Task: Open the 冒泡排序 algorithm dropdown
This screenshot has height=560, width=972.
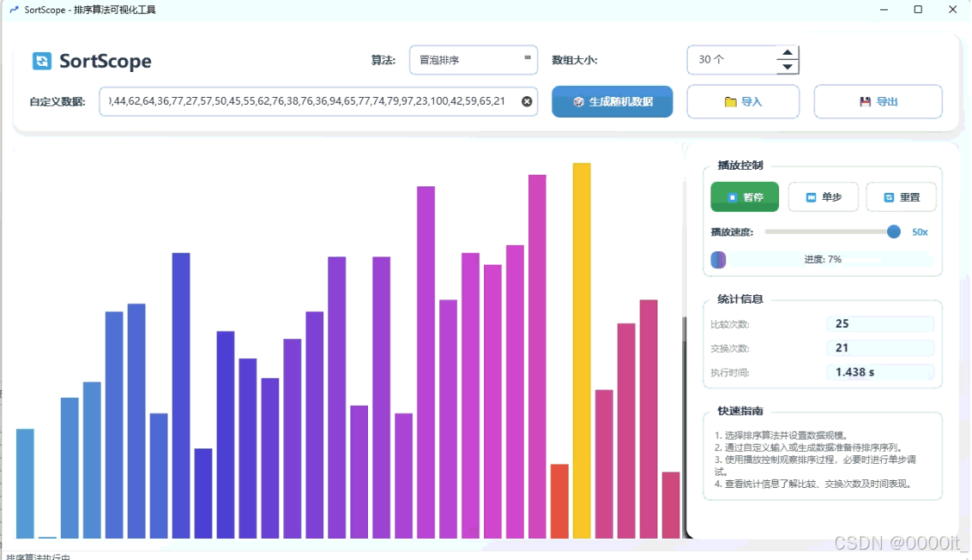Action: click(473, 60)
